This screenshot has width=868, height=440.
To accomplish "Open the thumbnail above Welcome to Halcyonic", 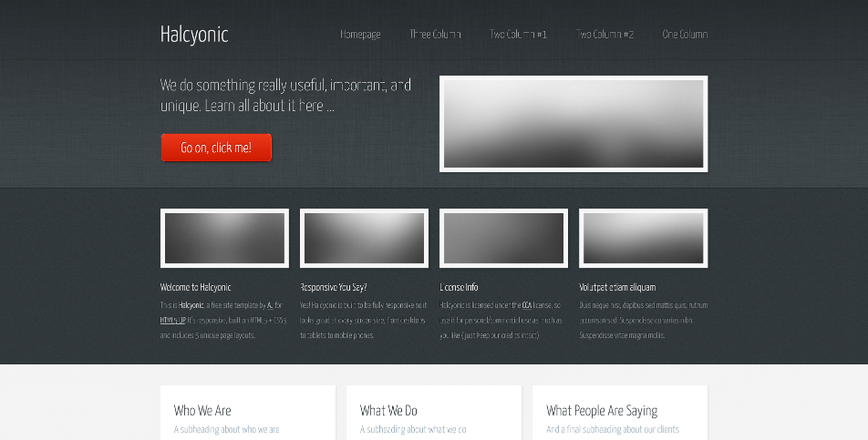I will pyautogui.click(x=224, y=239).
